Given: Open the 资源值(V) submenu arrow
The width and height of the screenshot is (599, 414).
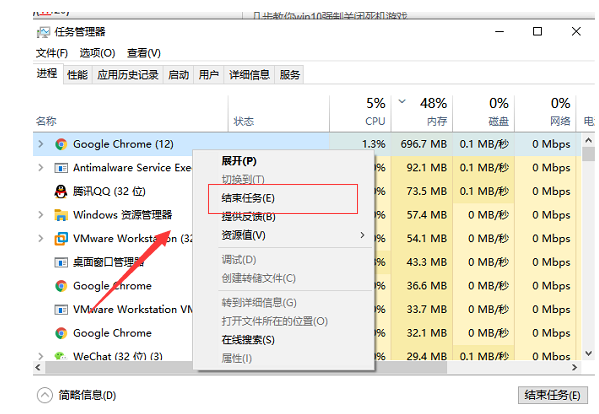Looking at the screenshot, I should [x=362, y=235].
